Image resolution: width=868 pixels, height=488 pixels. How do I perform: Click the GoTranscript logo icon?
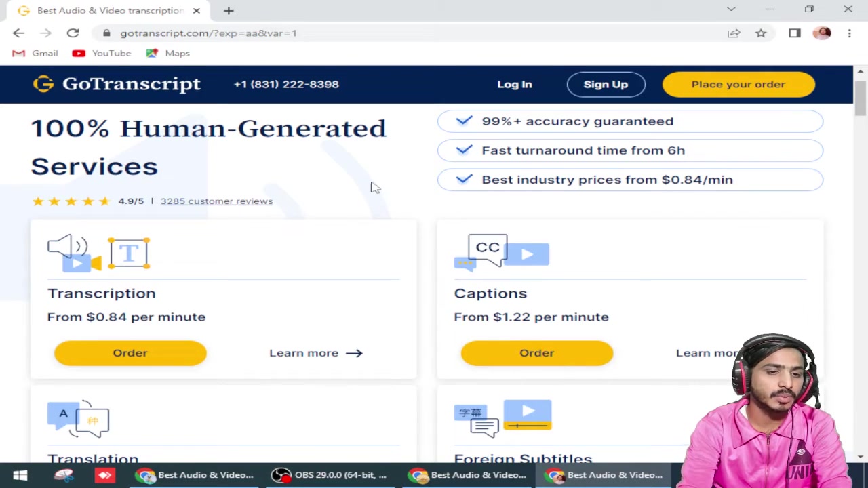click(x=43, y=83)
